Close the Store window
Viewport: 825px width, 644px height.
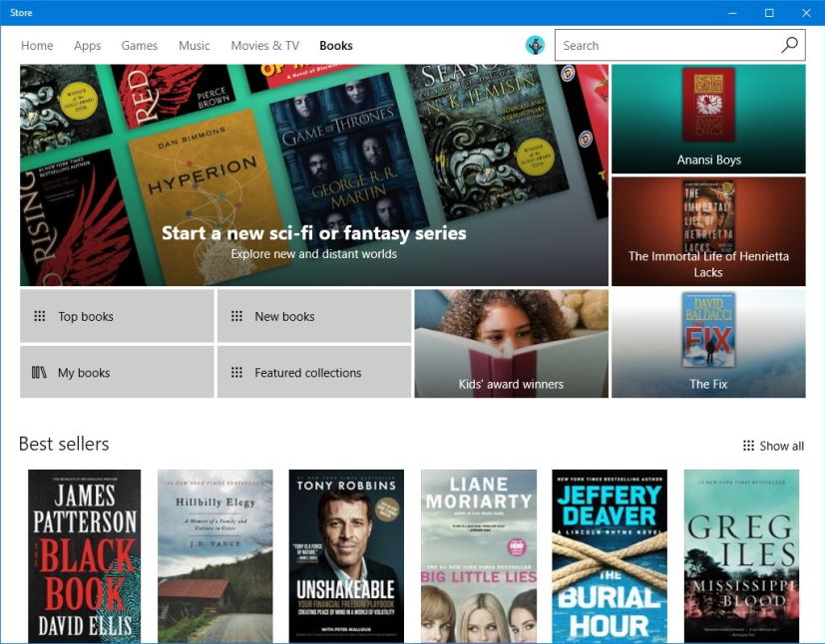pyautogui.click(x=806, y=13)
